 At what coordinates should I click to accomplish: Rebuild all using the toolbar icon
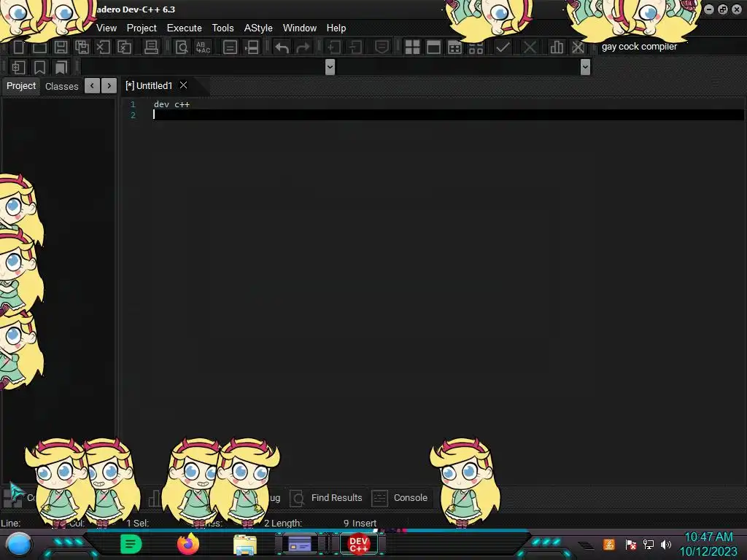476,47
